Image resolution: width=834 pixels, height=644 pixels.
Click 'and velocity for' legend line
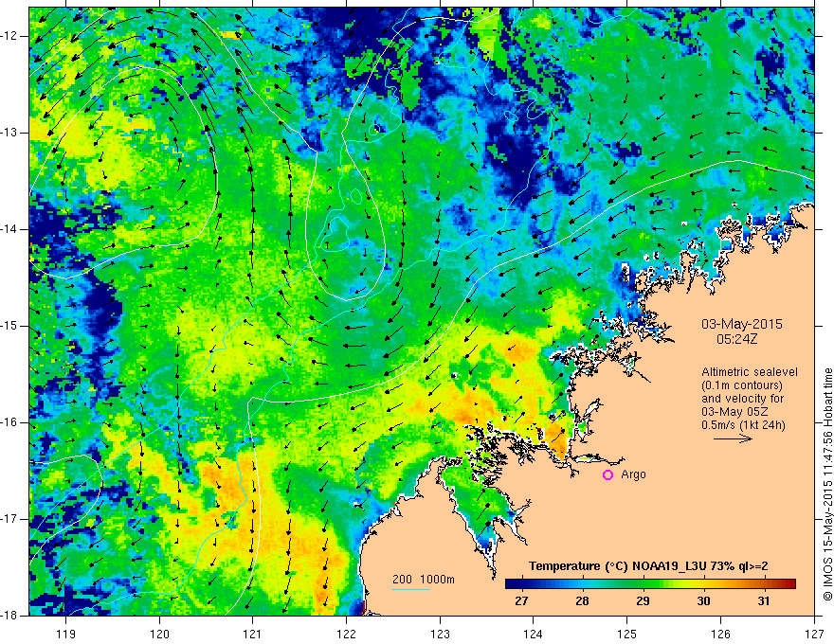[x=742, y=399]
